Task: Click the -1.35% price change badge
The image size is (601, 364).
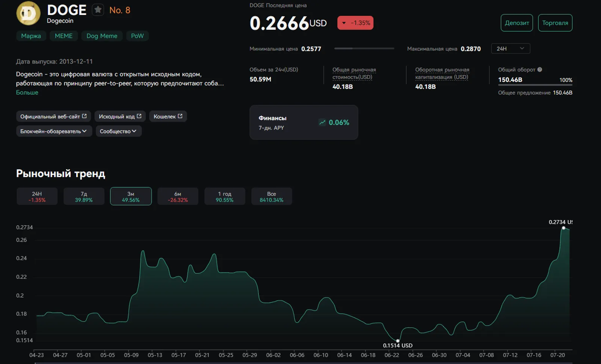Action: point(355,23)
